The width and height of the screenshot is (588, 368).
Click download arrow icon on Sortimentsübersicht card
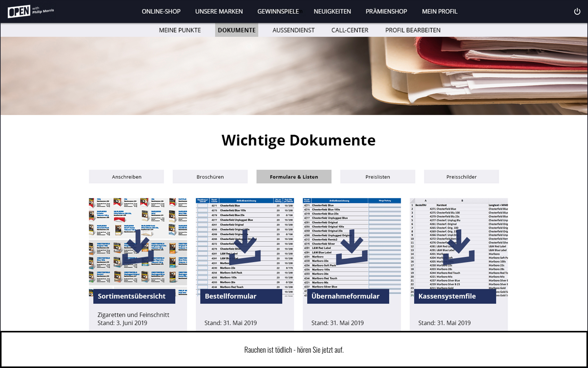coord(138,247)
